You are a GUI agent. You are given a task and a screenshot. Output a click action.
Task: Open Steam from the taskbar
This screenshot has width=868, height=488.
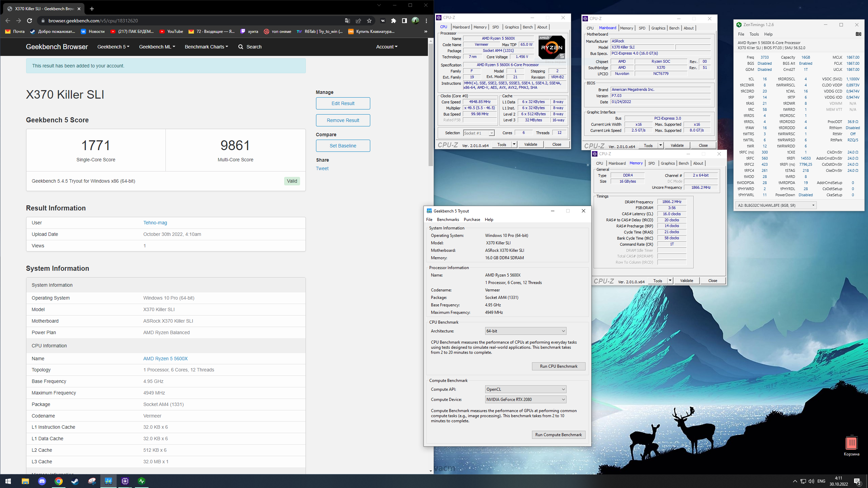[x=75, y=481]
